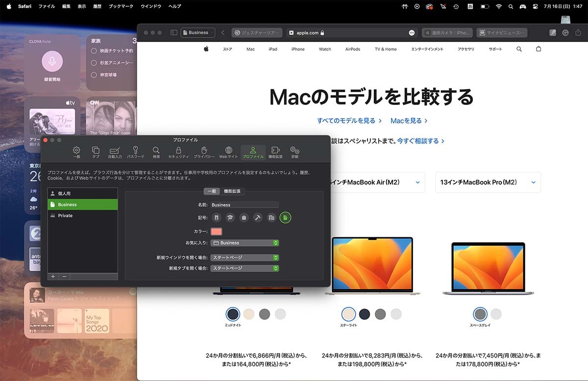This screenshot has height=381, width=588.
Task: Open the 自動入力 (AutoFill) settings pane
Action: point(115,152)
